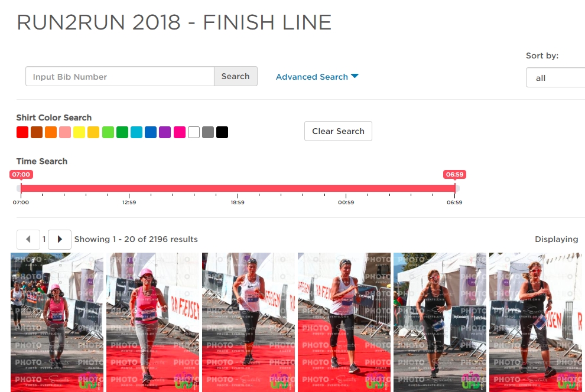This screenshot has width=585, height=392.
Task: Pick the black shirt color swatch
Action: click(x=222, y=132)
